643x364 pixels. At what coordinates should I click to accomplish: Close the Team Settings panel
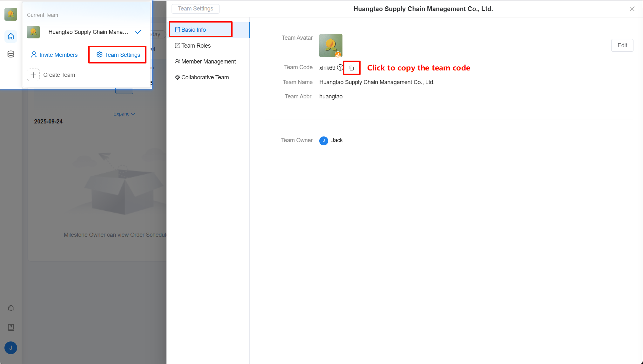632,9
